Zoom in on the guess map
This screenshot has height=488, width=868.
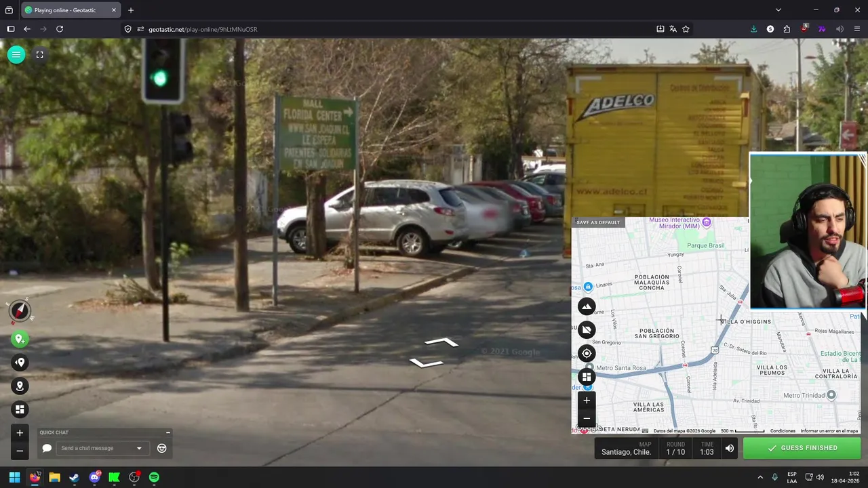pyautogui.click(x=587, y=401)
